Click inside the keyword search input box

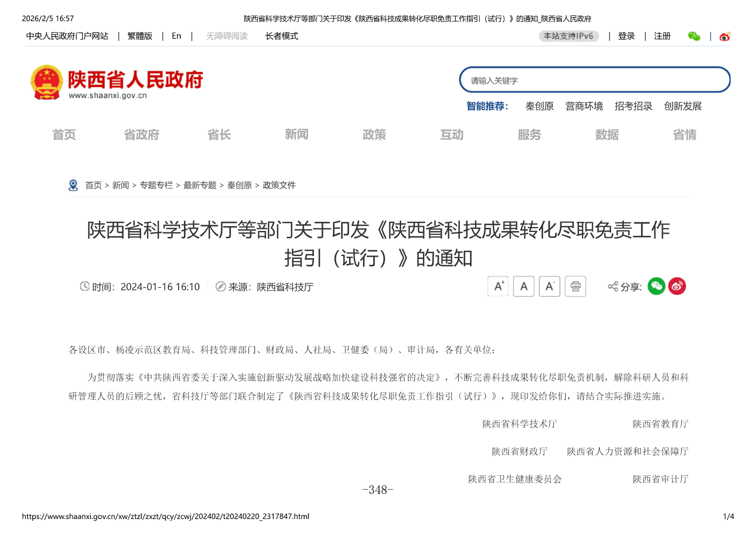[x=595, y=79]
